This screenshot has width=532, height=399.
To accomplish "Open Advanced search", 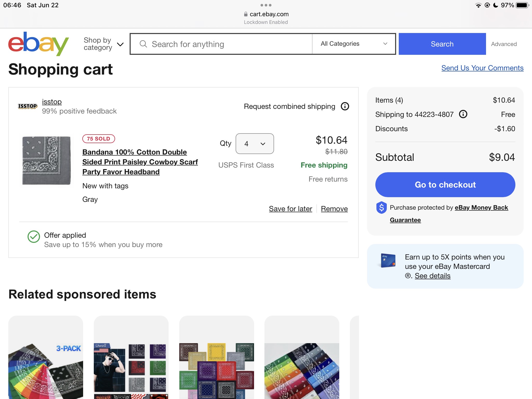I will pyautogui.click(x=504, y=44).
